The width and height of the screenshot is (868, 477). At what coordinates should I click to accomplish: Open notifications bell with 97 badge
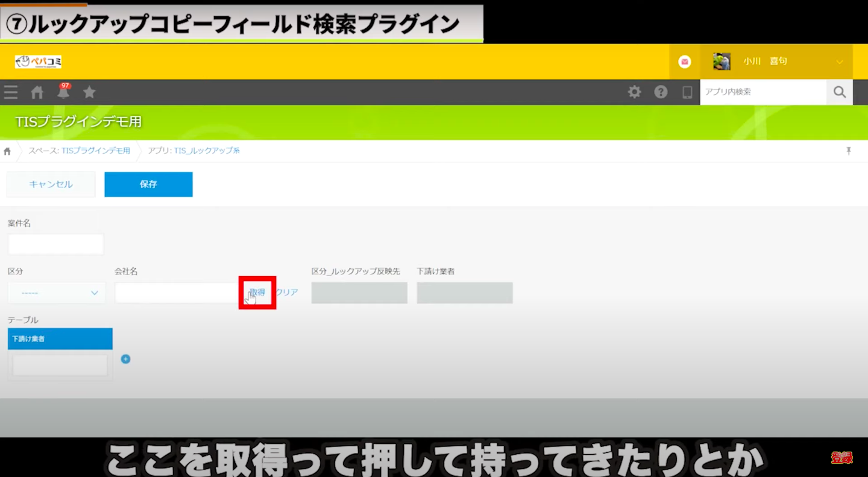(63, 92)
